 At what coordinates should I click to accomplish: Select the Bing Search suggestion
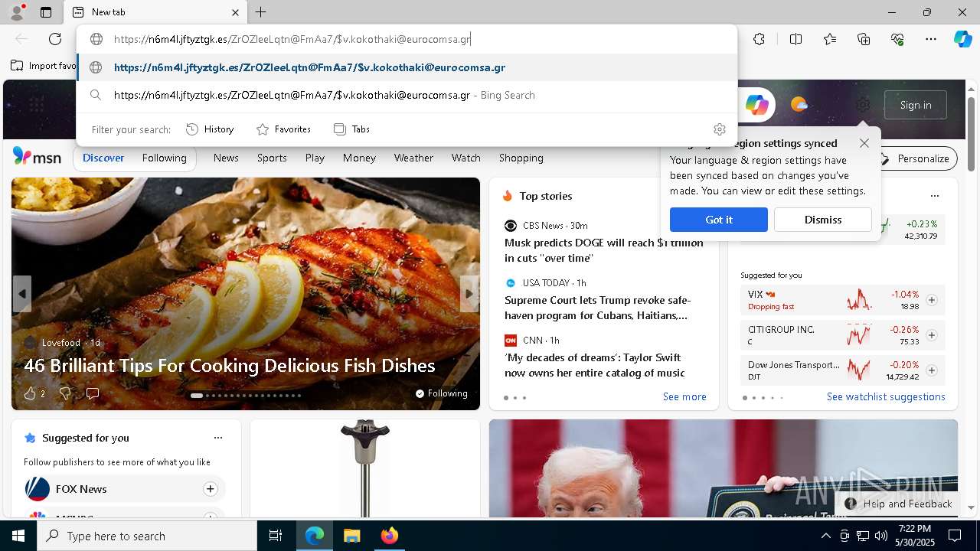click(x=407, y=95)
